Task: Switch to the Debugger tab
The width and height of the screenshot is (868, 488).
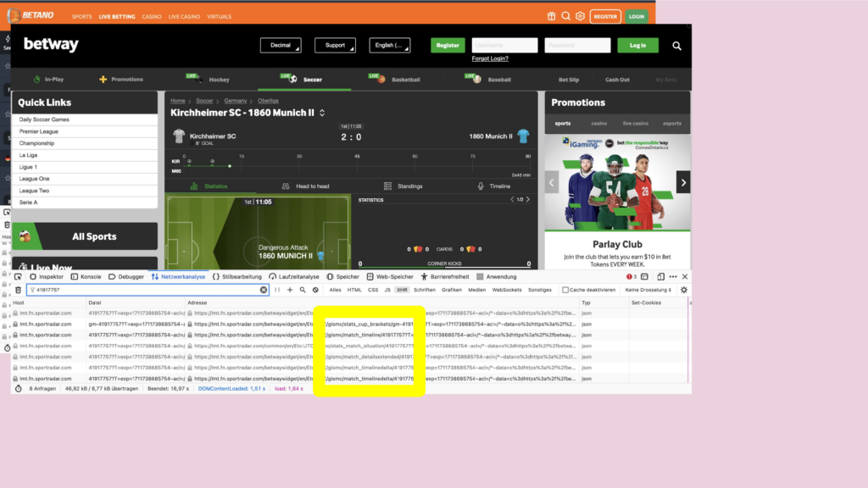Action: 126,277
